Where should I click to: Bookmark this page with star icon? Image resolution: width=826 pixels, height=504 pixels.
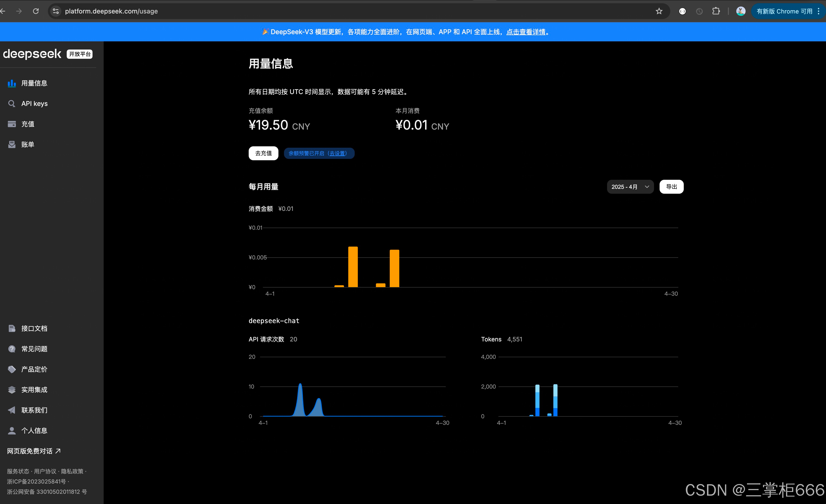tap(659, 11)
